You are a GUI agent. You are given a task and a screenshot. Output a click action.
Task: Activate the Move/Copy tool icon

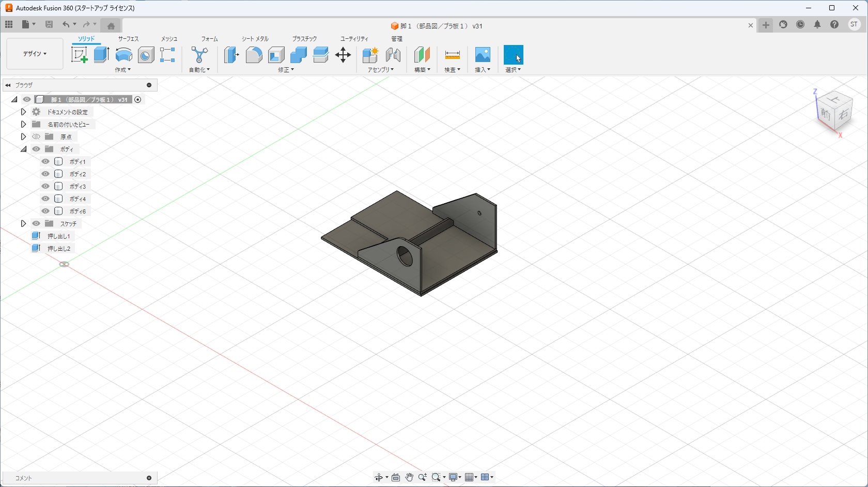coord(343,54)
